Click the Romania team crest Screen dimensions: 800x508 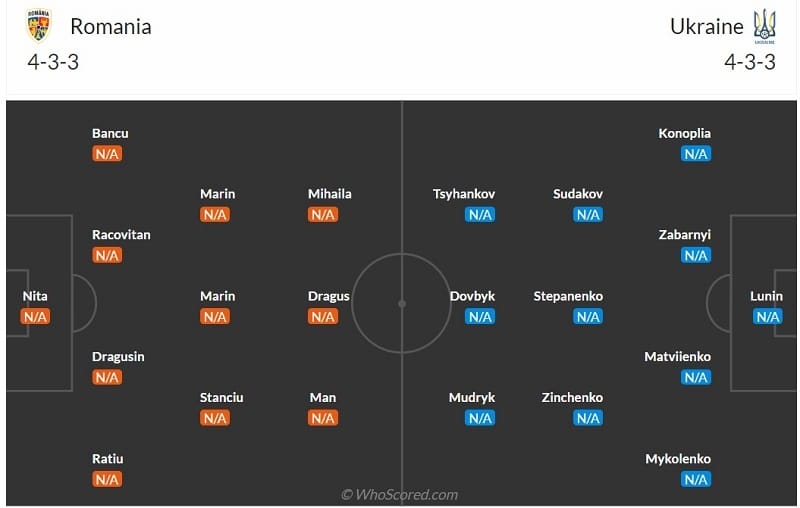[x=40, y=26]
